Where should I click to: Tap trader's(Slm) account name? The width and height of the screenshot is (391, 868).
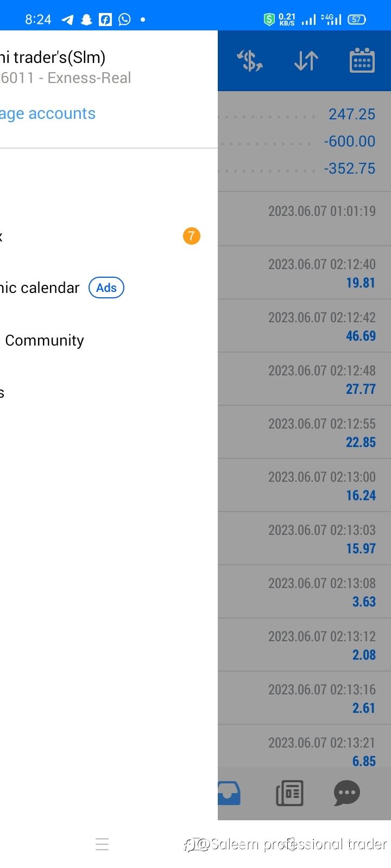(x=53, y=57)
